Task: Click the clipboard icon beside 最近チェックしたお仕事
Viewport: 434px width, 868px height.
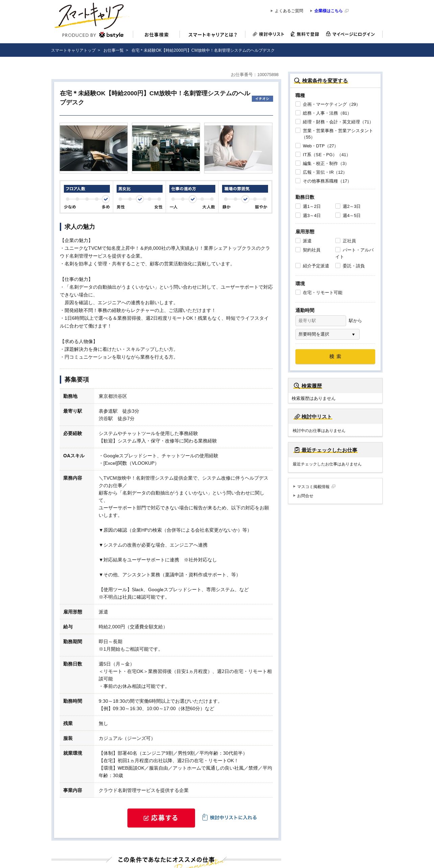Action: click(297, 450)
